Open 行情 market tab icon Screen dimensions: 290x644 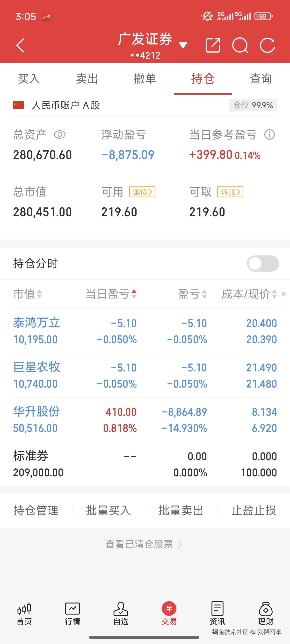(72, 613)
